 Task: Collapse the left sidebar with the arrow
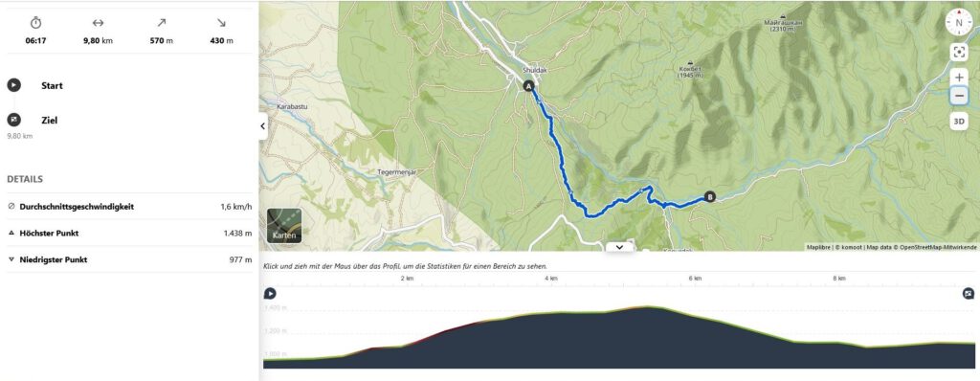(x=263, y=126)
